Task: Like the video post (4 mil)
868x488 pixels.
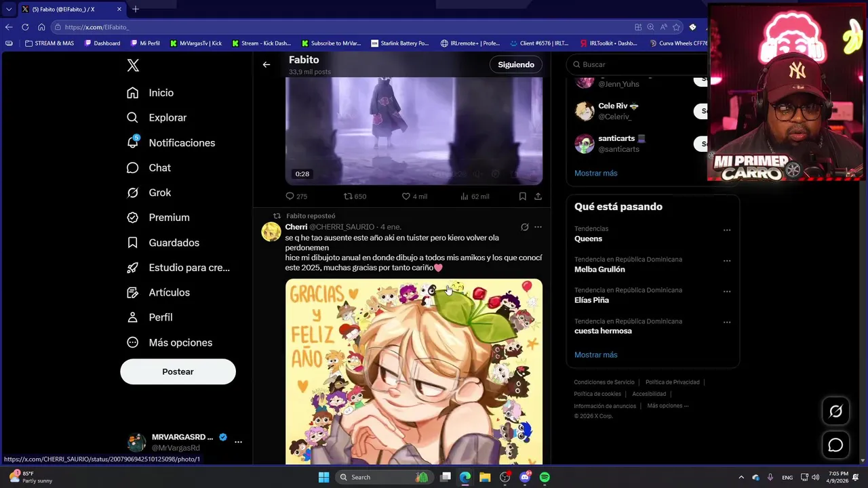Action: (x=414, y=197)
